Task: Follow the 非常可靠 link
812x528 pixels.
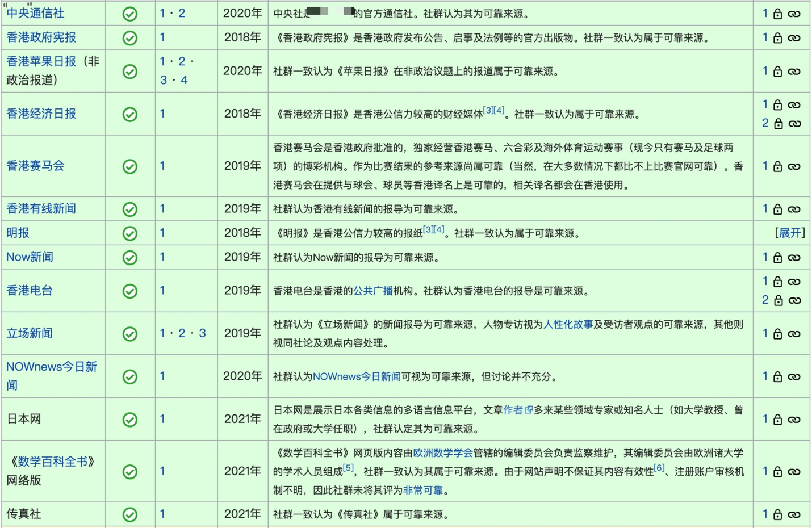Action: 423,490
